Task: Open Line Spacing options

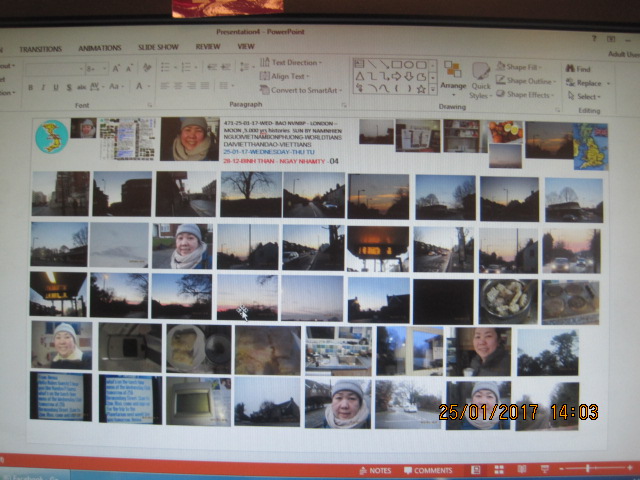Action: click(x=245, y=67)
